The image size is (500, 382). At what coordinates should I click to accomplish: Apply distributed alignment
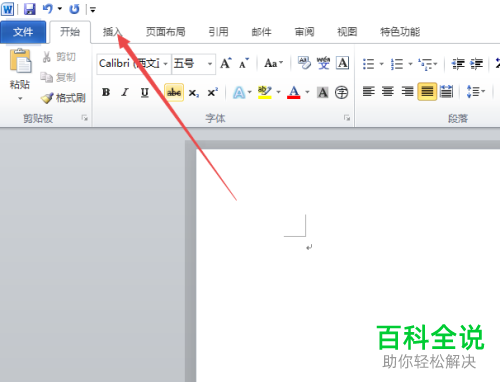tap(446, 91)
